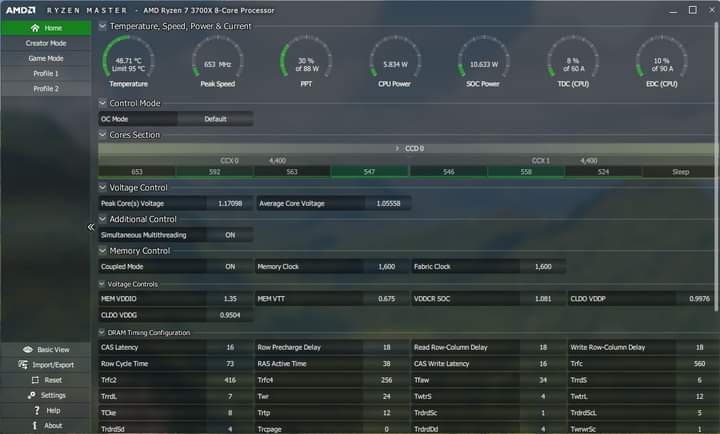
Task: Collapse Temperature, Speed, Power & Current section
Action: 102,26
